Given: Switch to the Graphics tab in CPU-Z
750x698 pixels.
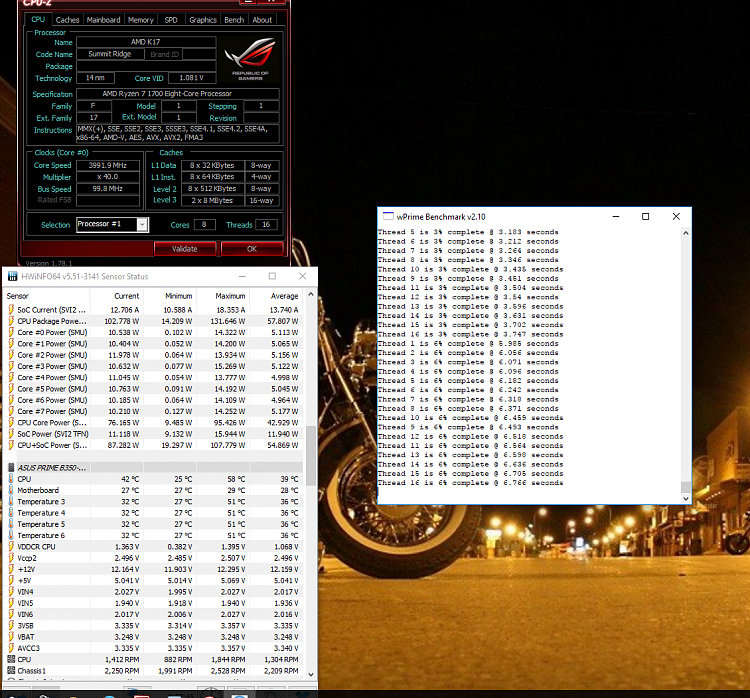Looking at the screenshot, I should coord(203,20).
